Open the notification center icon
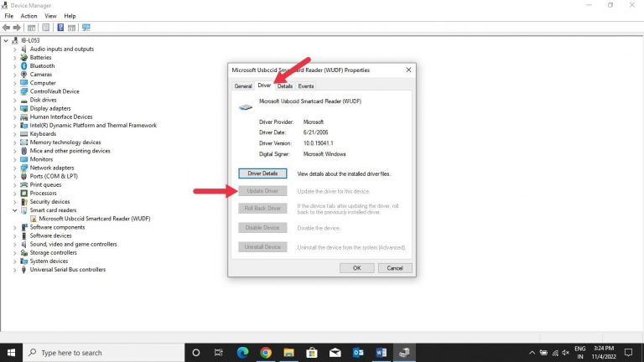Viewport: 644px width, 362px height. pos(628,353)
